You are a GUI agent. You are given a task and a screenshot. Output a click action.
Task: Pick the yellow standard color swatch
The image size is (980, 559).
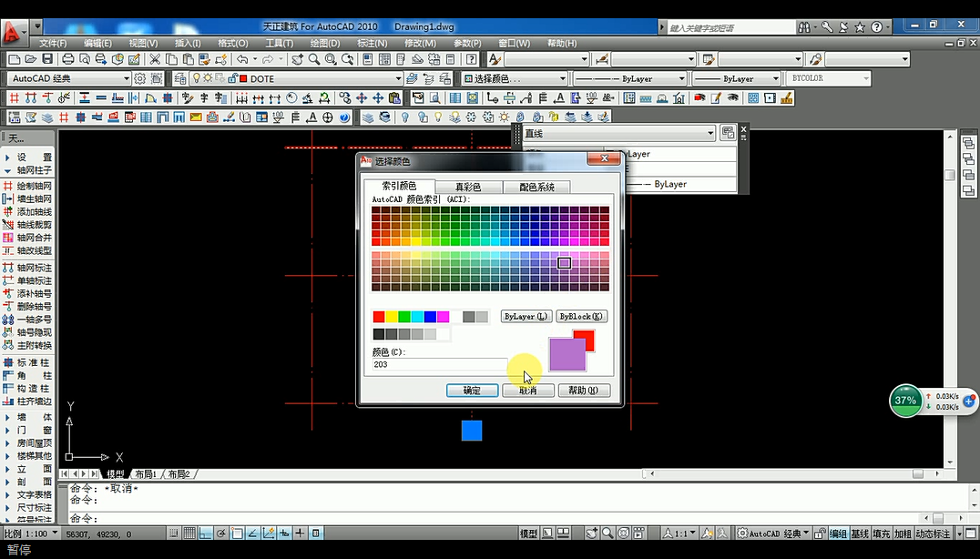point(392,317)
